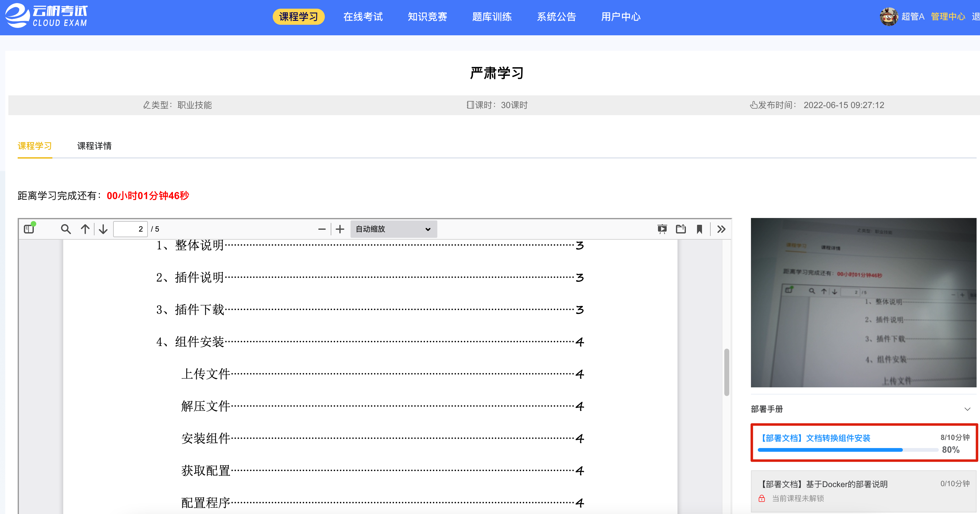
Task: Click the bookmark current view icon
Action: pos(699,229)
